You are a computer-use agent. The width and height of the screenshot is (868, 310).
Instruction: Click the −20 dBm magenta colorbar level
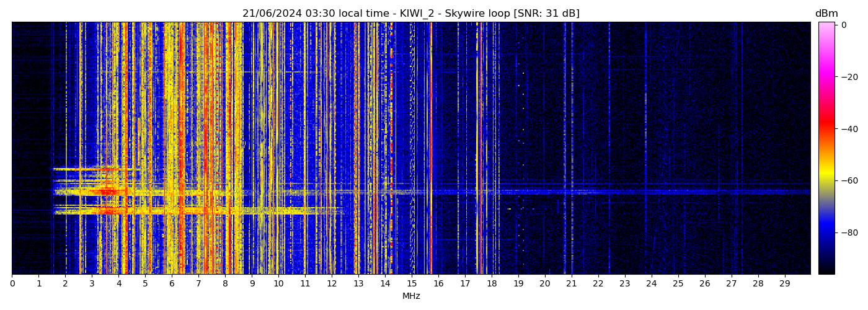coord(826,77)
